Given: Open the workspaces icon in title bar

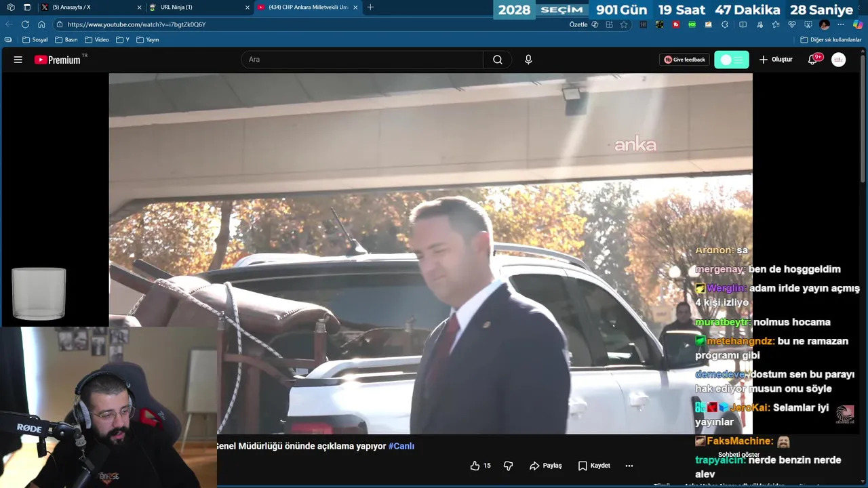Looking at the screenshot, I should coord(10,7).
